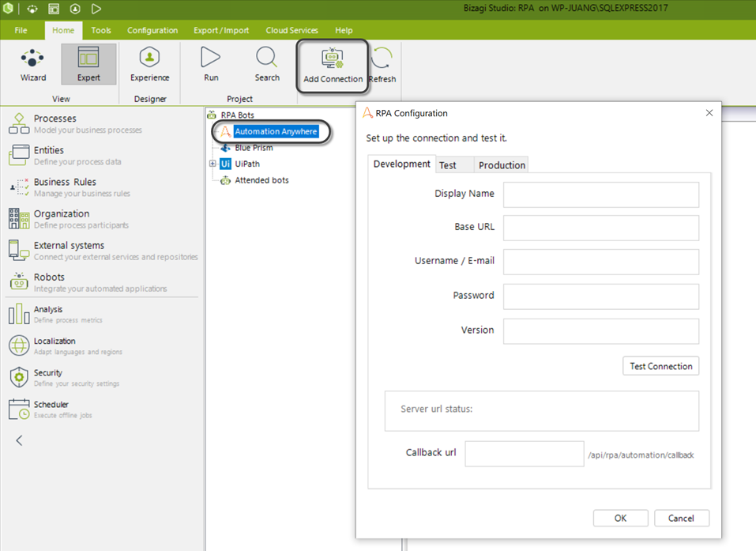Open the Business Rules module
Viewport: 756px width, 551px height.
(70, 187)
